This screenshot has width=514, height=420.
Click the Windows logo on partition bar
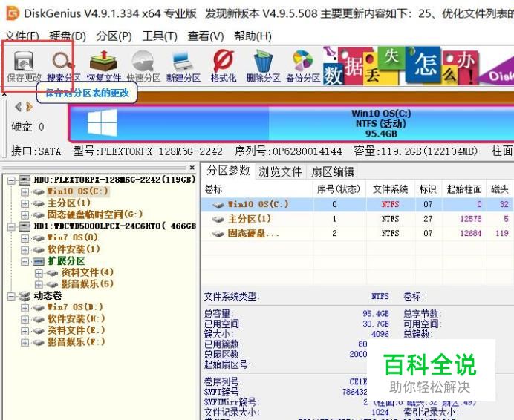pos(103,123)
